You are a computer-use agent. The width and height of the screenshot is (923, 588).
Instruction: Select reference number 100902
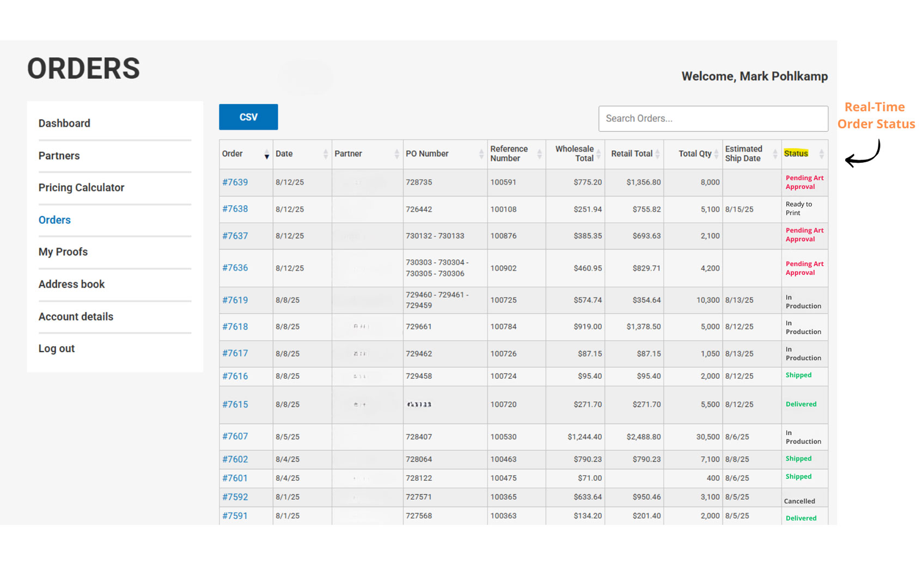tap(503, 268)
